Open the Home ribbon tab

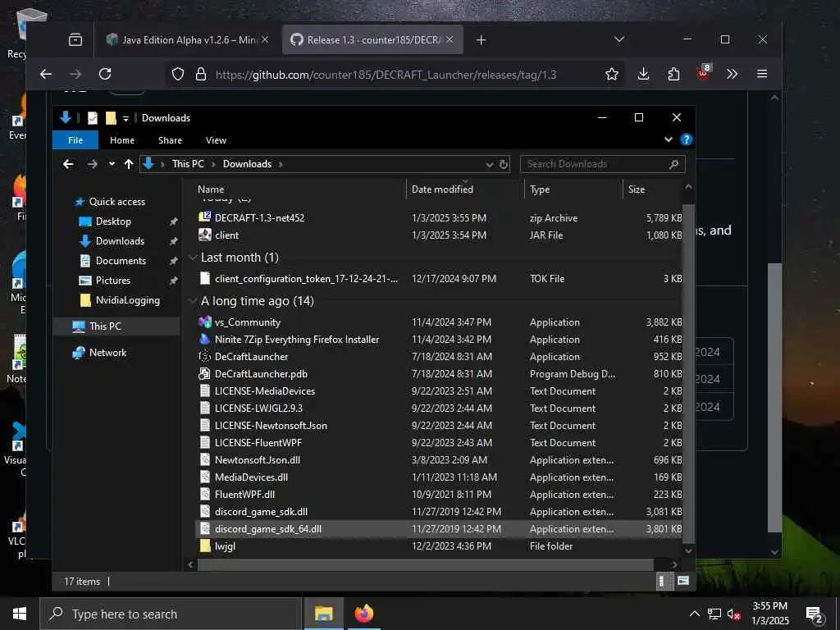(x=122, y=139)
